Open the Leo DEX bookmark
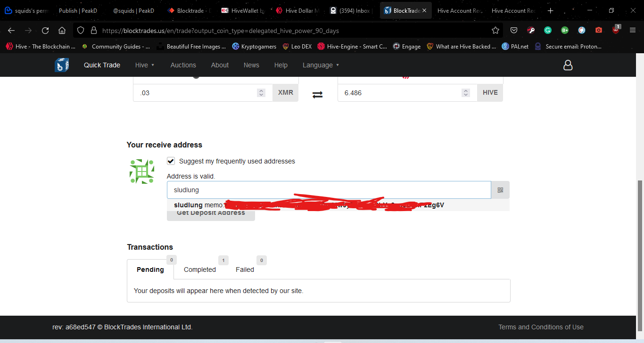Image resolution: width=644 pixels, height=343 pixels. [297, 46]
